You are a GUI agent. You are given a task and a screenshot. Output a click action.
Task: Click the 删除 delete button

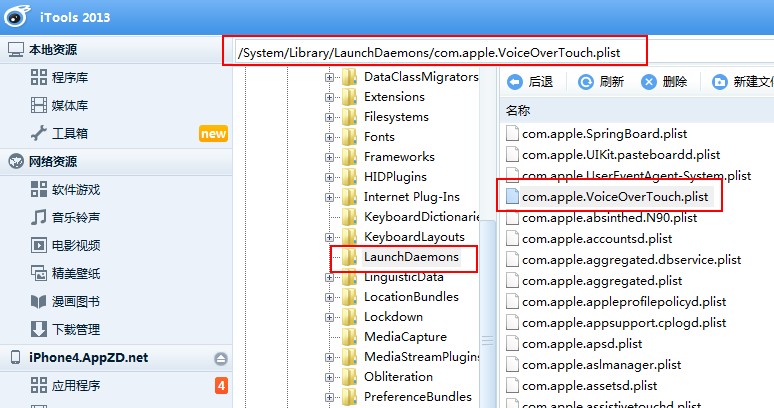pos(664,81)
